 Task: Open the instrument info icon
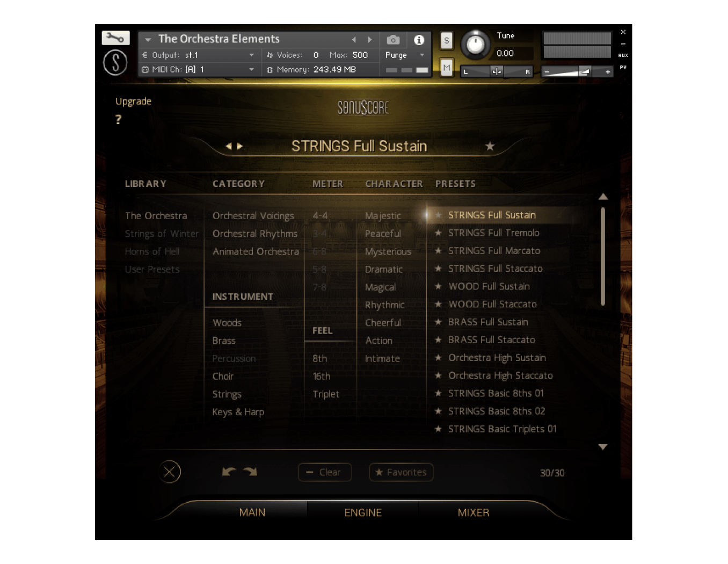click(x=419, y=40)
